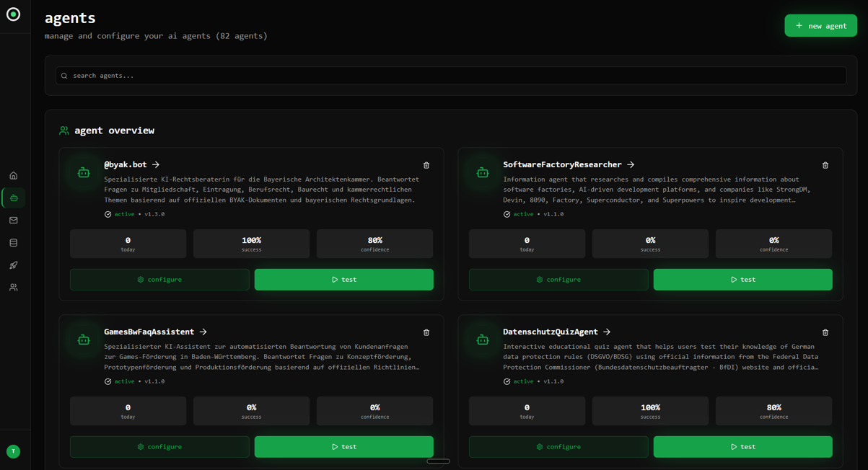
Task: Click the agent overview section heading
Action: point(114,130)
